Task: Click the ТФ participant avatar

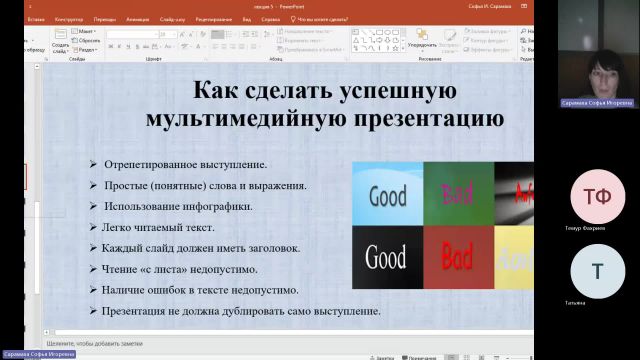Action: pos(598,196)
